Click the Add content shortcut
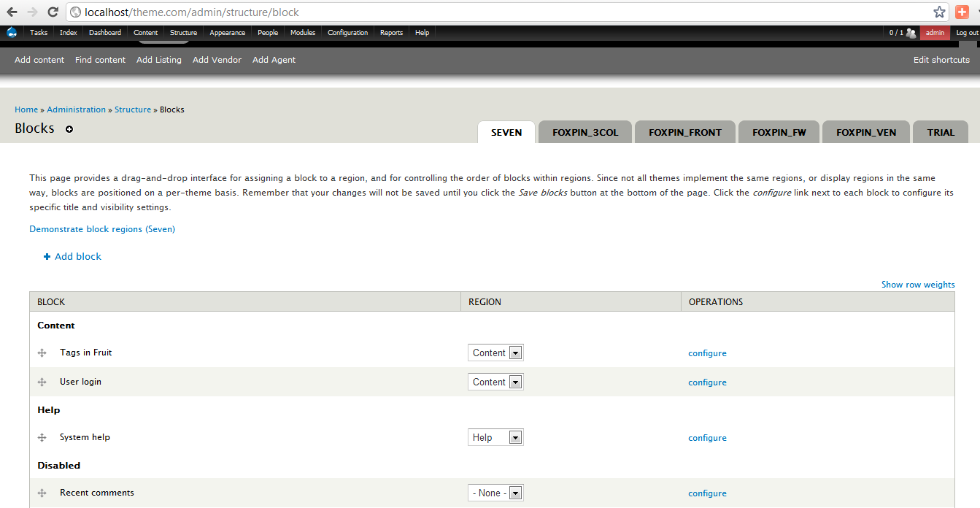This screenshot has height=508, width=980. point(39,60)
